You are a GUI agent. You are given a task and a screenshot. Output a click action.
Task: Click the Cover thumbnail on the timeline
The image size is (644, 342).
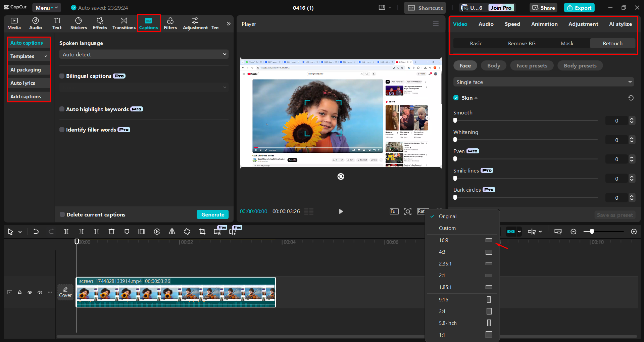coord(65,292)
